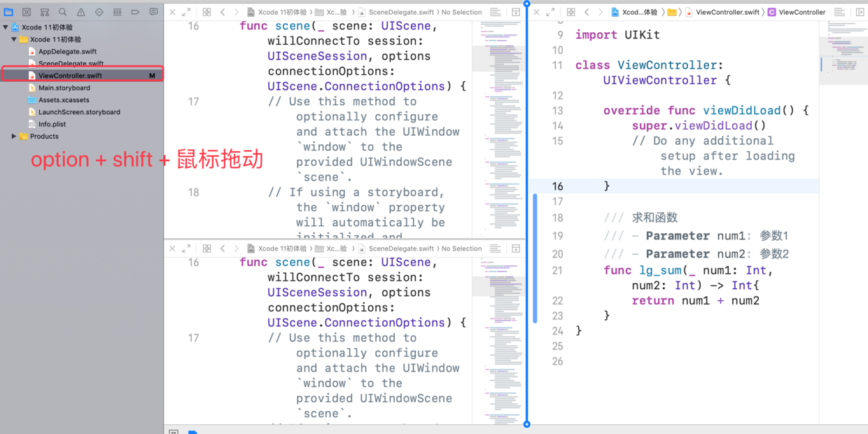Open the Source Control navigator
This screenshot has width=868, height=434.
27,12
